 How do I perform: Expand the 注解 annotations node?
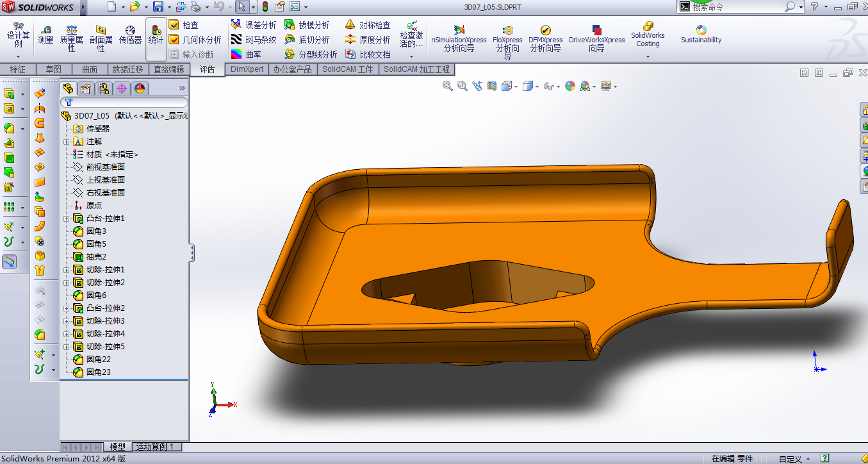point(66,142)
